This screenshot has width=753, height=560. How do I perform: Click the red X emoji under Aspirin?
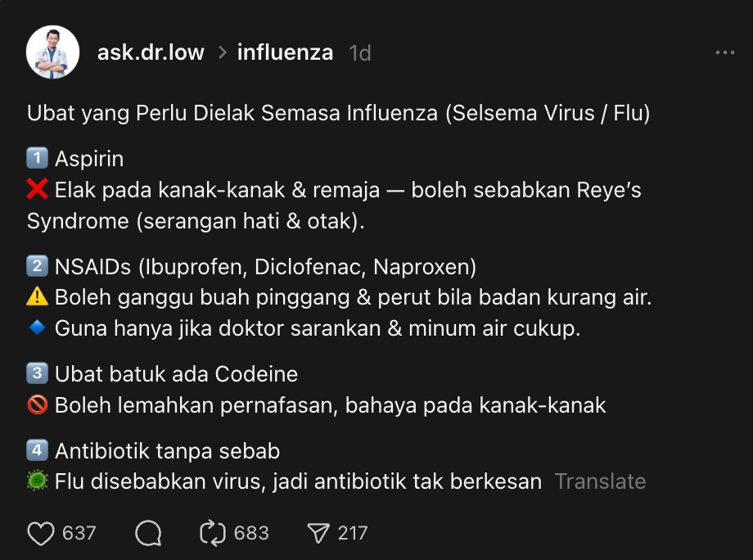coord(38,191)
